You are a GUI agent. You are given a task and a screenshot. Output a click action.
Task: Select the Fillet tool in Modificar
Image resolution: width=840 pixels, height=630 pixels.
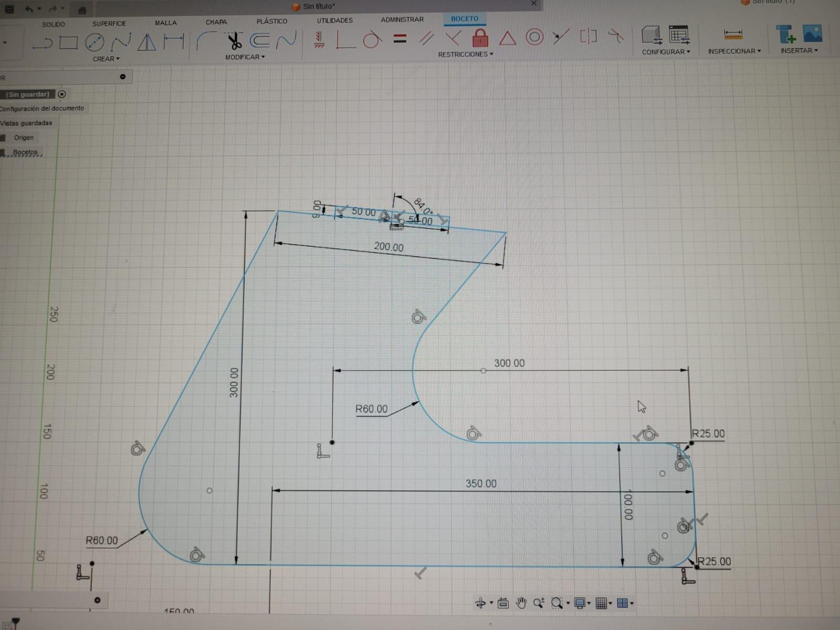[206, 40]
